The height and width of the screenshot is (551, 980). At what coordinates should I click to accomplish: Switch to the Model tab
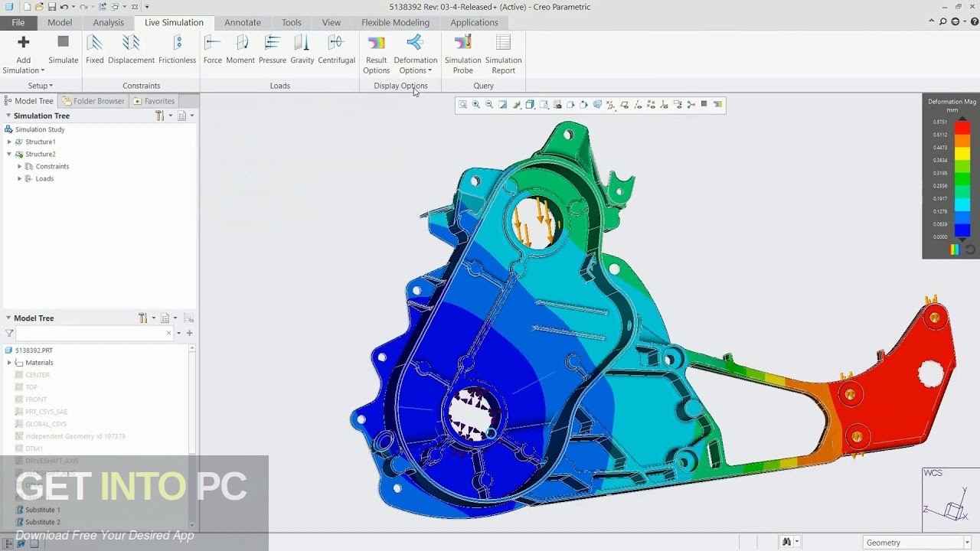point(60,22)
